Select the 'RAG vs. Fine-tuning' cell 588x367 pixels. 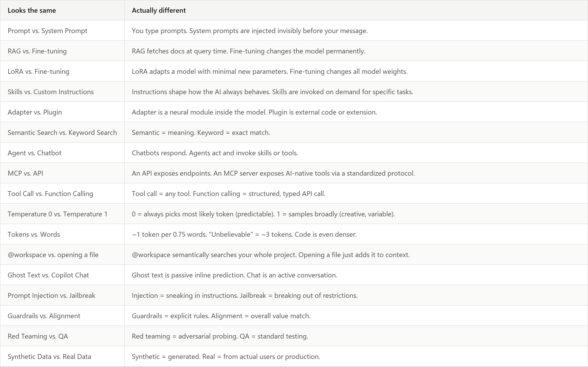(x=62, y=51)
